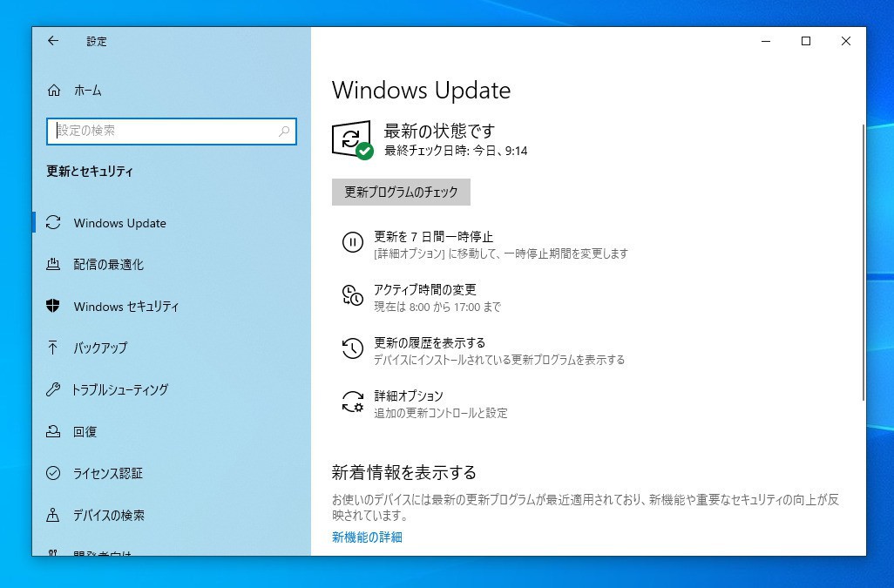Click the vertical scrollbar of the update pane

864,262
